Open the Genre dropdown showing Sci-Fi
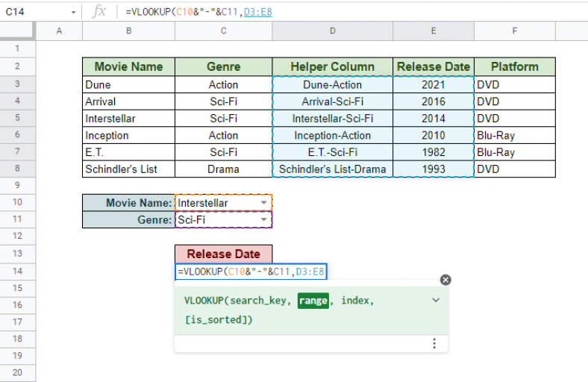The height and width of the screenshot is (382, 588). click(x=263, y=219)
